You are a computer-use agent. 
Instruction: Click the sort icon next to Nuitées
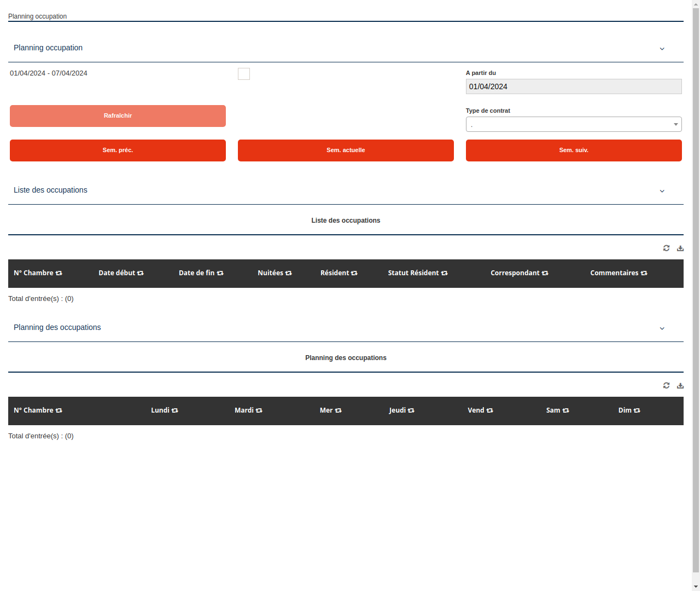click(289, 273)
